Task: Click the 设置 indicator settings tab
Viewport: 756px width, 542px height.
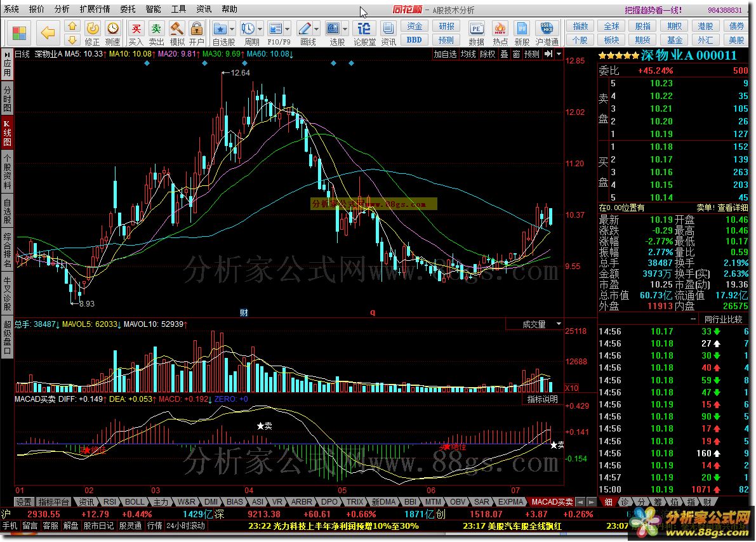Action: [x=23, y=502]
